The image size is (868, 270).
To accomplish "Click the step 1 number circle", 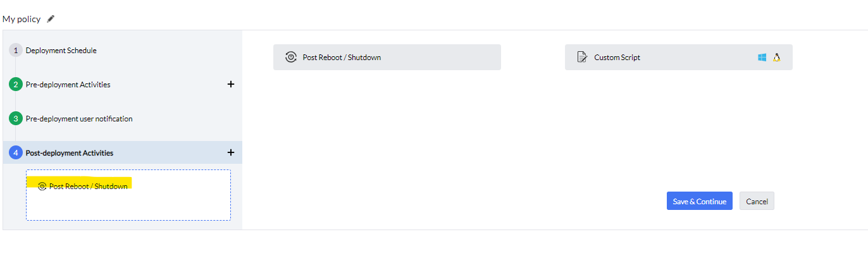I will pyautogui.click(x=16, y=51).
